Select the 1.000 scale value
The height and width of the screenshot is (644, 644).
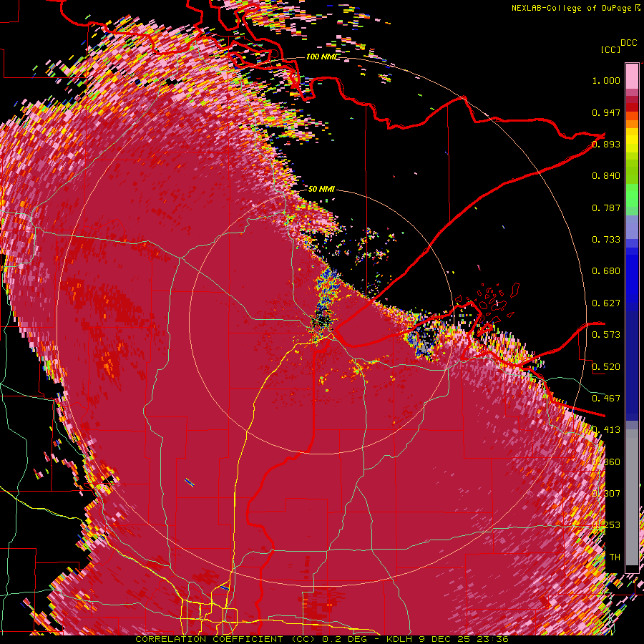(x=606, y=80)
